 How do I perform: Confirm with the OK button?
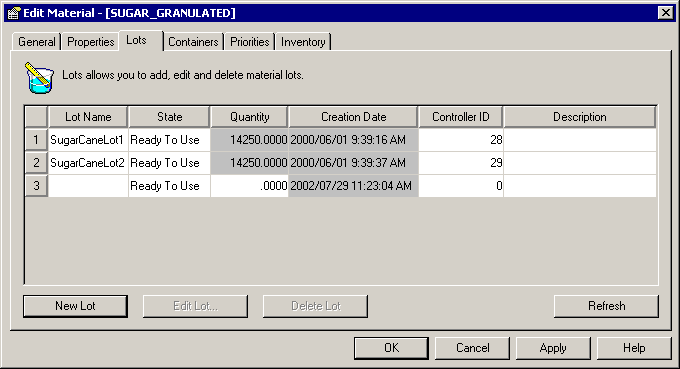coord(391,348)
